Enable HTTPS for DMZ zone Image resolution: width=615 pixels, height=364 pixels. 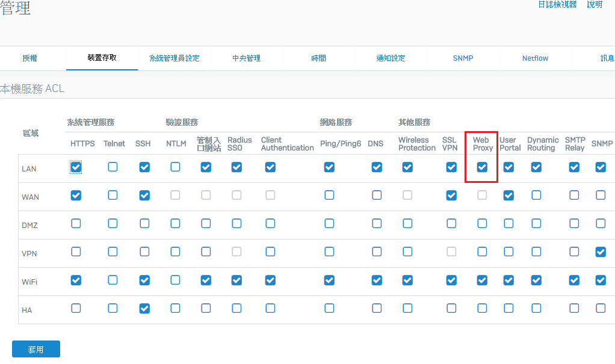click(76, 224)
